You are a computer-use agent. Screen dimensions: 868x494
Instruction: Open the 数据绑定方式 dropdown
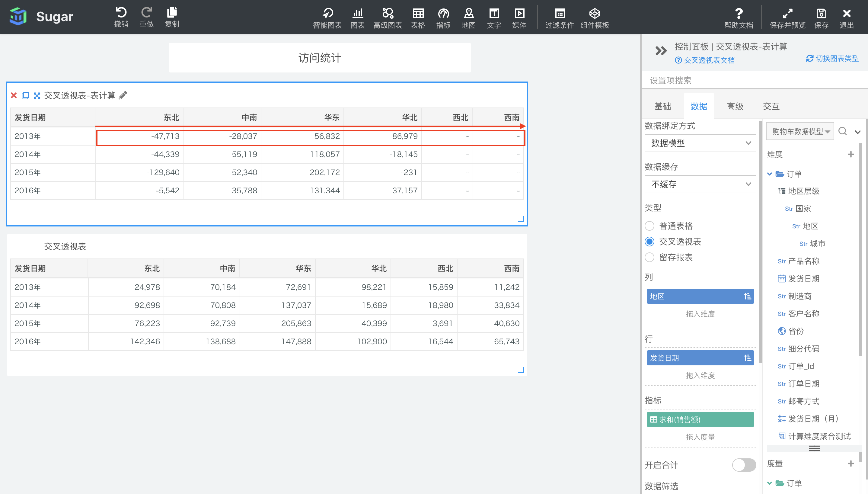pyautogui.click(x=700, y=143)
